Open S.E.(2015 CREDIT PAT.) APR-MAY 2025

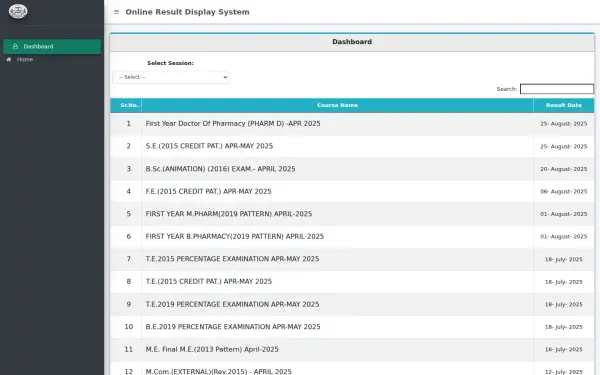point(209,146)
